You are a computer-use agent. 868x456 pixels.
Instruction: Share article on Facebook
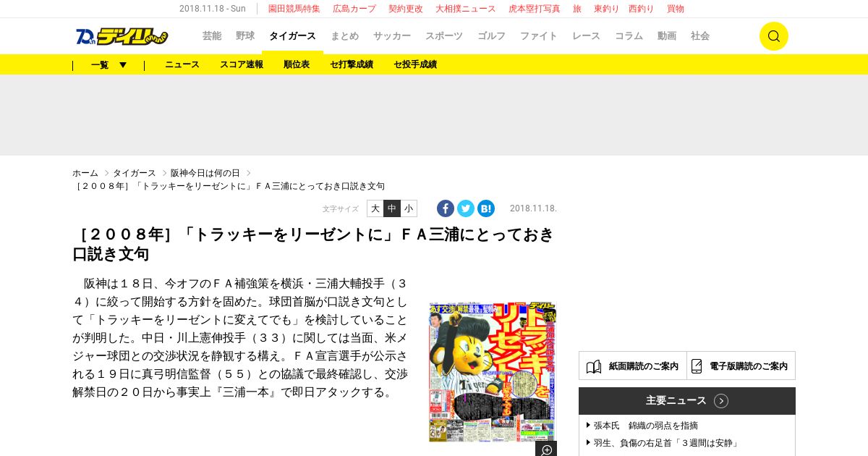(446, 208)
